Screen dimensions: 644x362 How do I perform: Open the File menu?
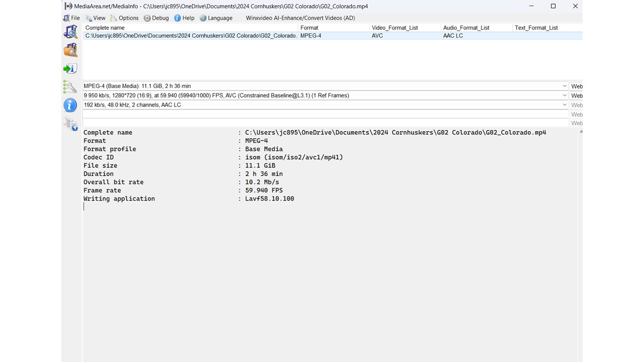coord(71,18)
